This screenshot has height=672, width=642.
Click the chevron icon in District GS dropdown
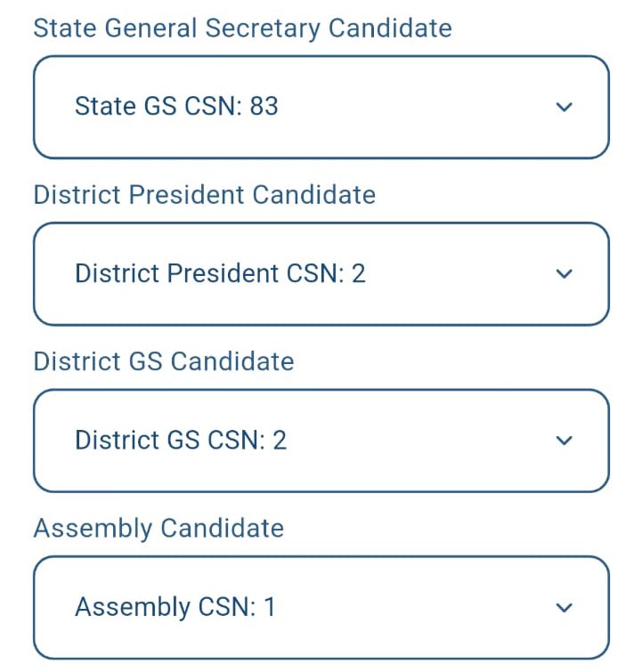click(x=564, y=441)
